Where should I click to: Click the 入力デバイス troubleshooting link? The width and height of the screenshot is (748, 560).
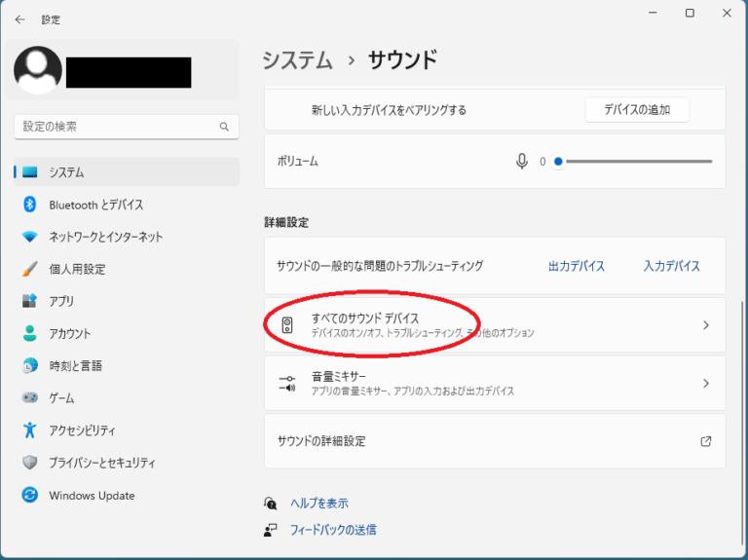click(x=671, y=266)
